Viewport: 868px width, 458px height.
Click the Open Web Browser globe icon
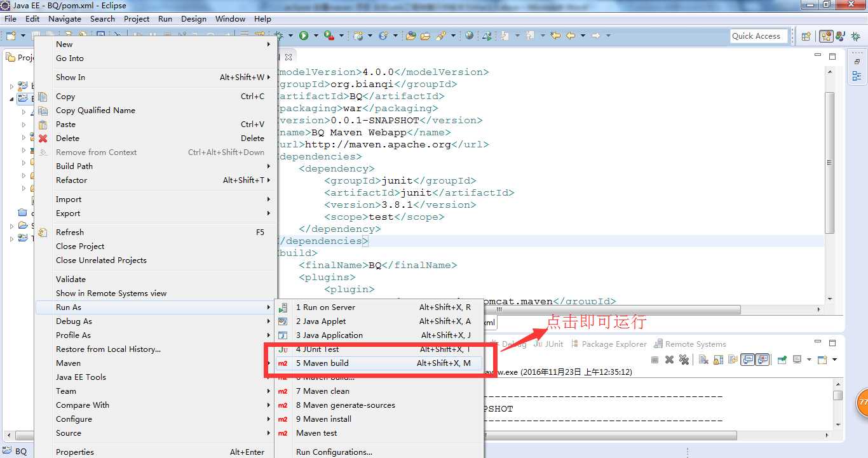[469, 36]
